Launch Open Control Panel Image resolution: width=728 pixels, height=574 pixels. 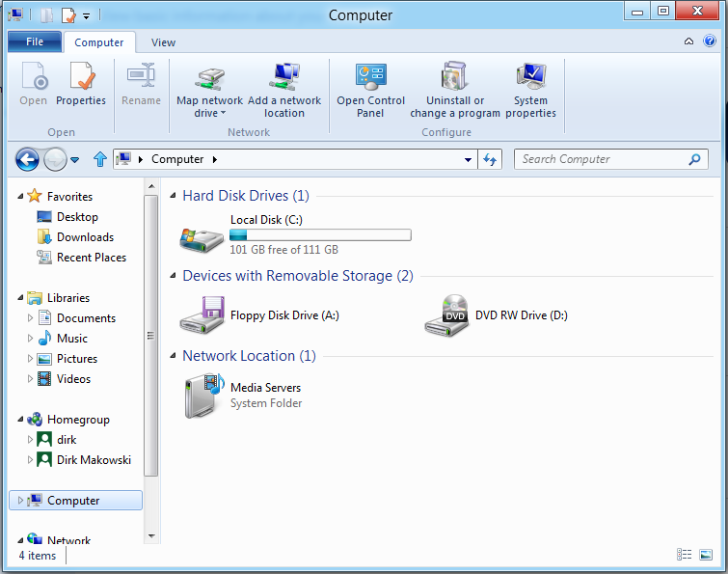pyautogui.click(x=370, y=89)
